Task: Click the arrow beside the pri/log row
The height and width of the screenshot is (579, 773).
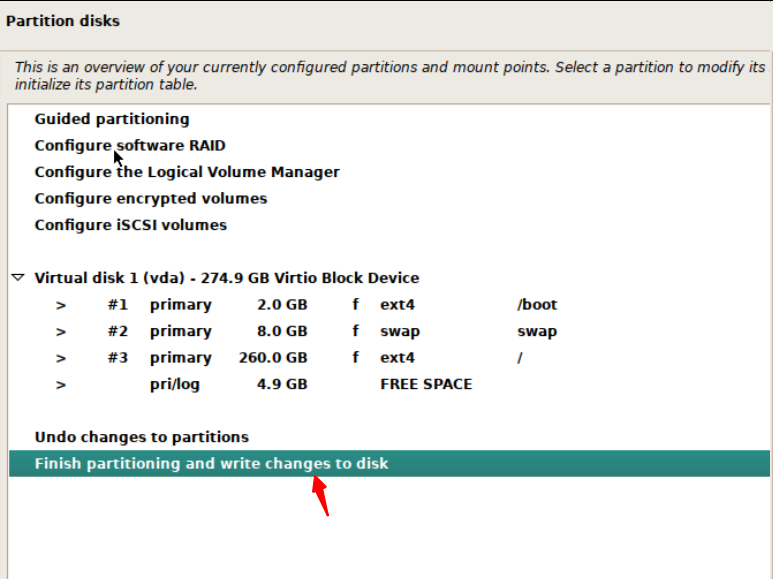Action: [x=61, y=384]
